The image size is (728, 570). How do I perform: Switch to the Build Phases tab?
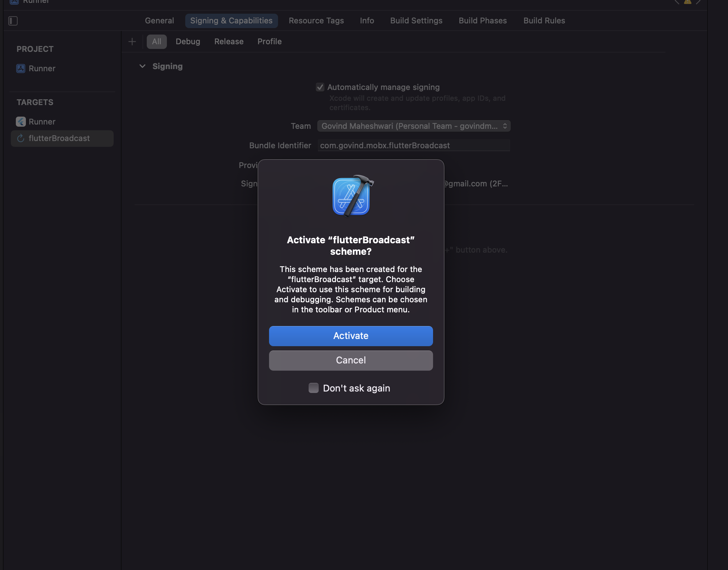click(x=482, y=21)
